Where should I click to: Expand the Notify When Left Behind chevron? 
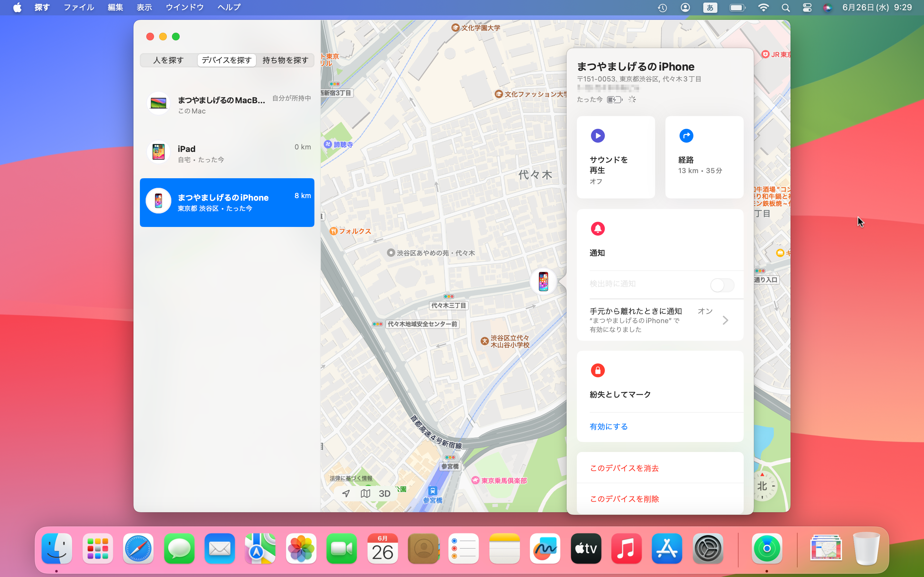click(x=725, y=320)
